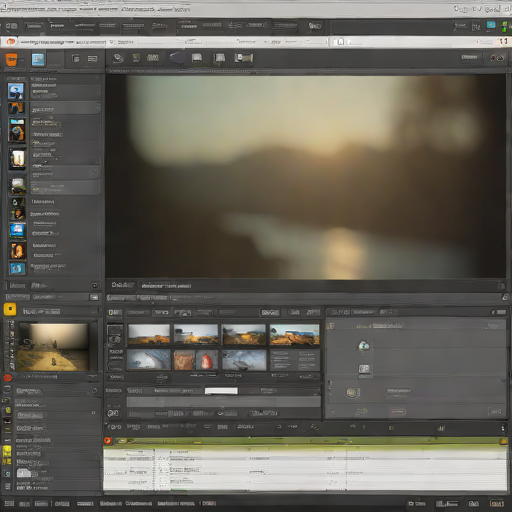Image resolution: width=512 pixels, height=512 pixels.
Task: Click the long grey bar beneath the white slider
Action: click(223, 402)
